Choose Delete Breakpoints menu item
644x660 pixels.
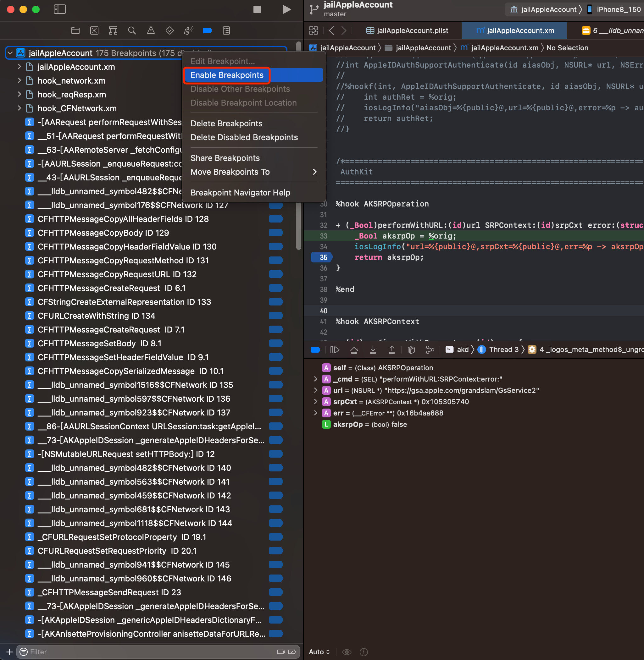coord(253,124)
